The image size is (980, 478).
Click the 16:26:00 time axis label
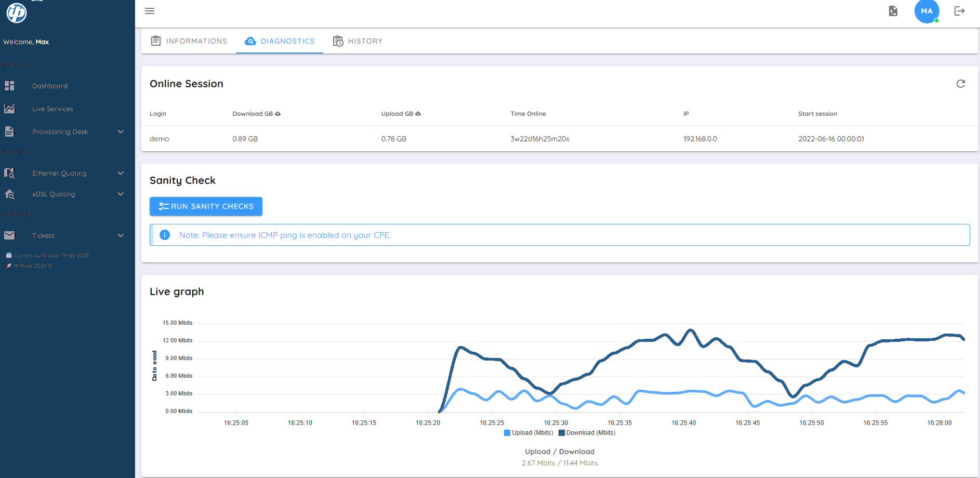[x=939, y=423]
